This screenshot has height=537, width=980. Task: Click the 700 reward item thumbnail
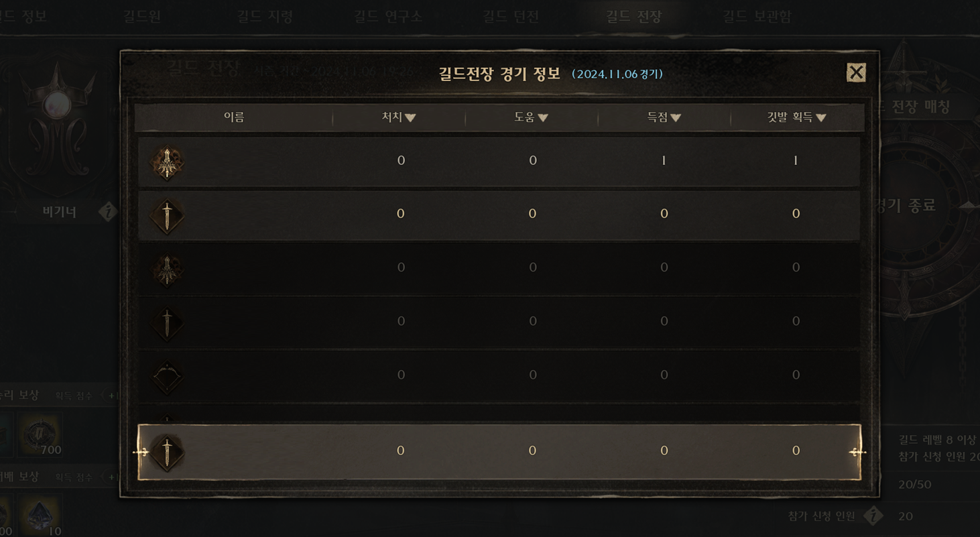tap(40, 435)
